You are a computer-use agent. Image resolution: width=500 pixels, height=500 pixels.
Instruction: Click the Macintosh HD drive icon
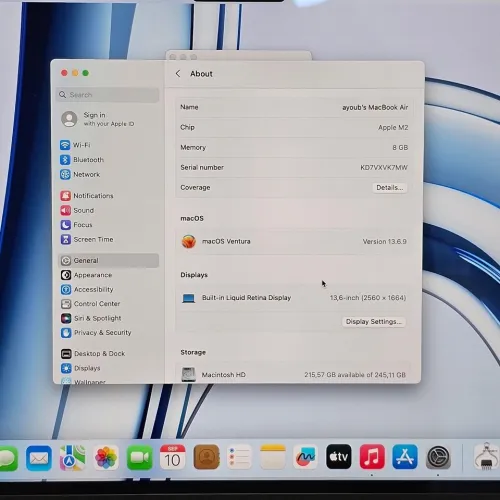pyautogui.click(x=188, y=374)
